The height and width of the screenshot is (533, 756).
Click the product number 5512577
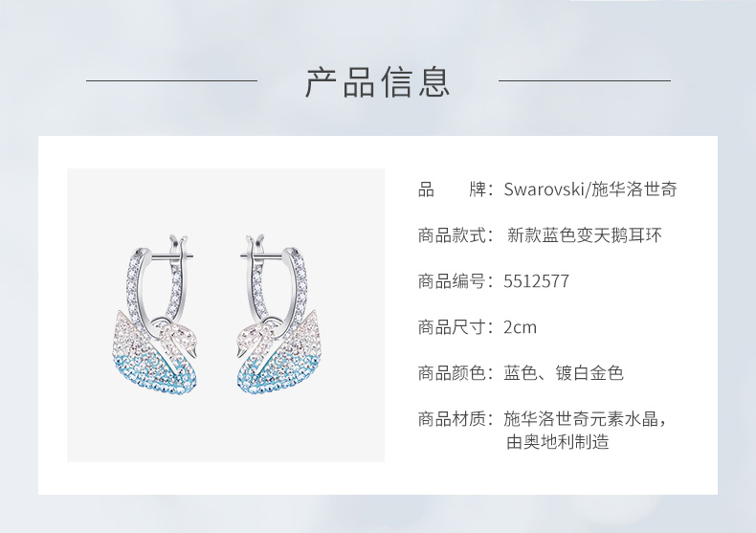(x=536, y=281)
